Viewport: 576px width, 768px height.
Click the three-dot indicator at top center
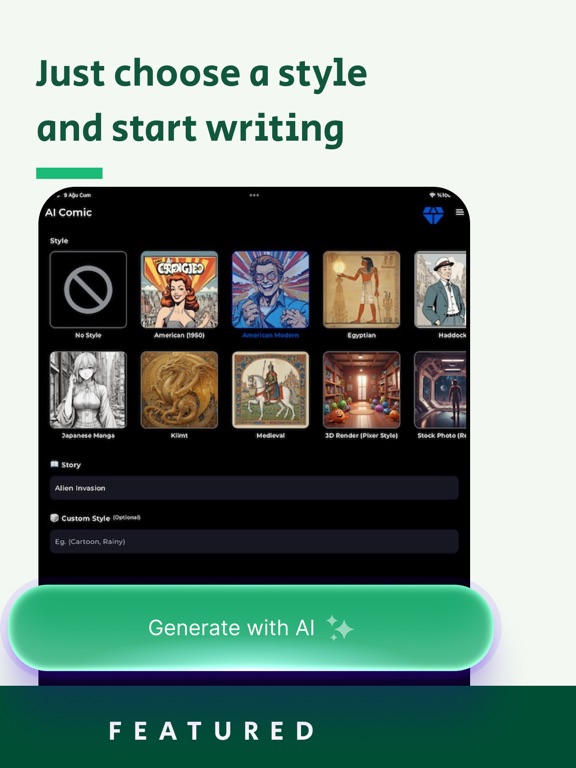pos(254,195)
